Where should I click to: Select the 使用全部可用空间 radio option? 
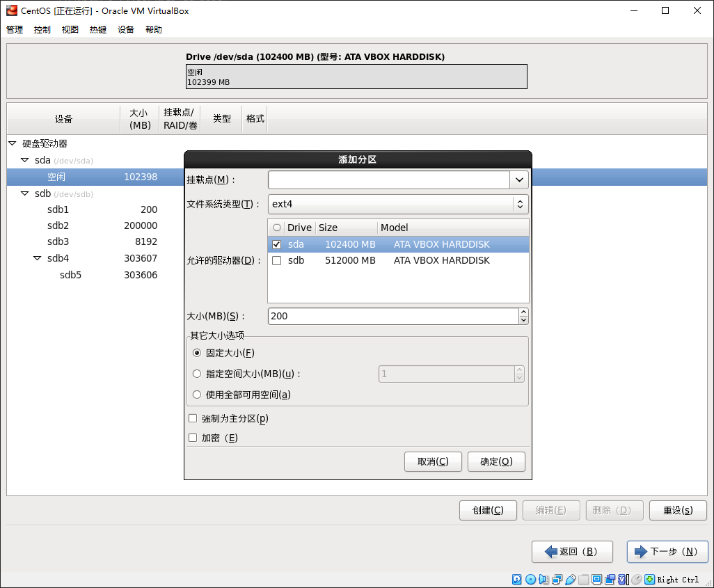[197, 395]
